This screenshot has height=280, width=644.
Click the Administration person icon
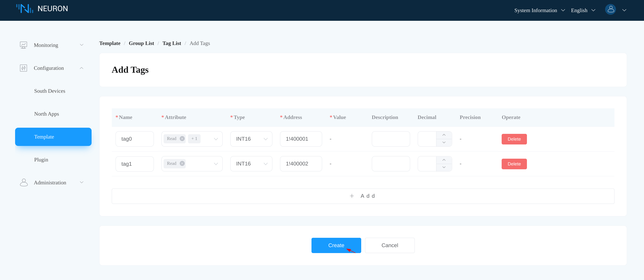24,182
